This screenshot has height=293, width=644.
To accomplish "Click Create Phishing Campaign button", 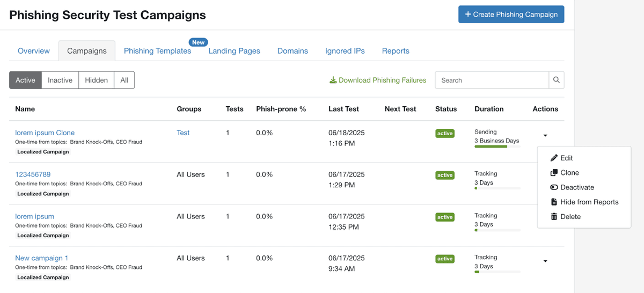I will coord(511,14).
